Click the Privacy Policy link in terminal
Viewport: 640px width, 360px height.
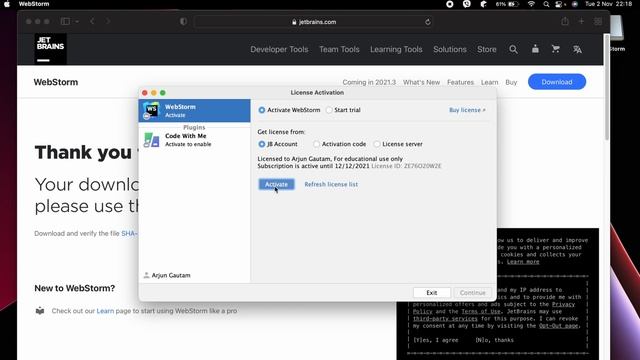click(x=563, y=304)
